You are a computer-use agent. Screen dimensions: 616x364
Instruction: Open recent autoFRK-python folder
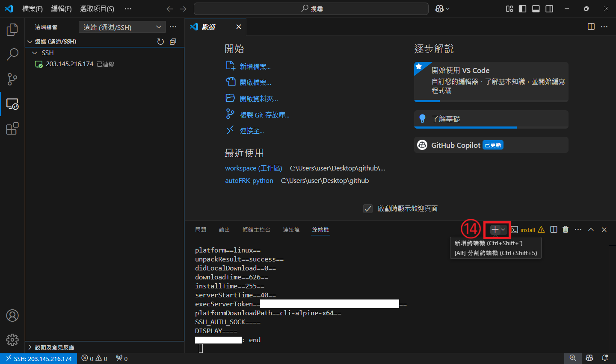tap(249, 181)
